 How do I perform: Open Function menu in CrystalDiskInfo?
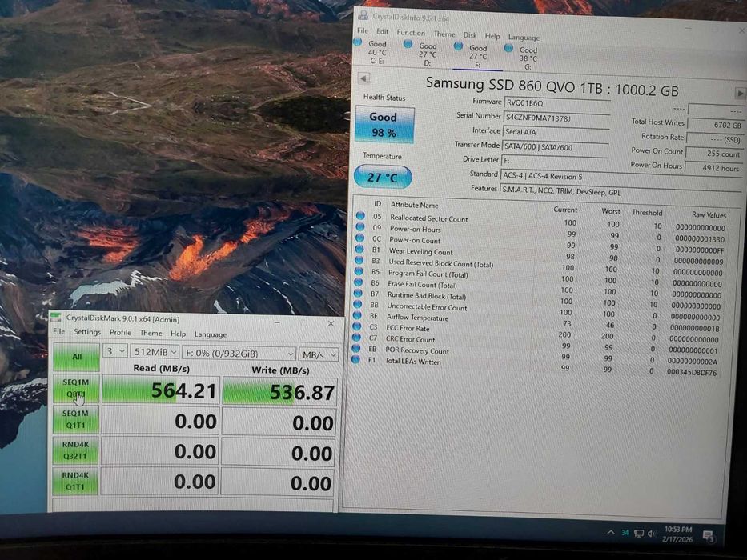pyautogui.click(x=411, y=32)
